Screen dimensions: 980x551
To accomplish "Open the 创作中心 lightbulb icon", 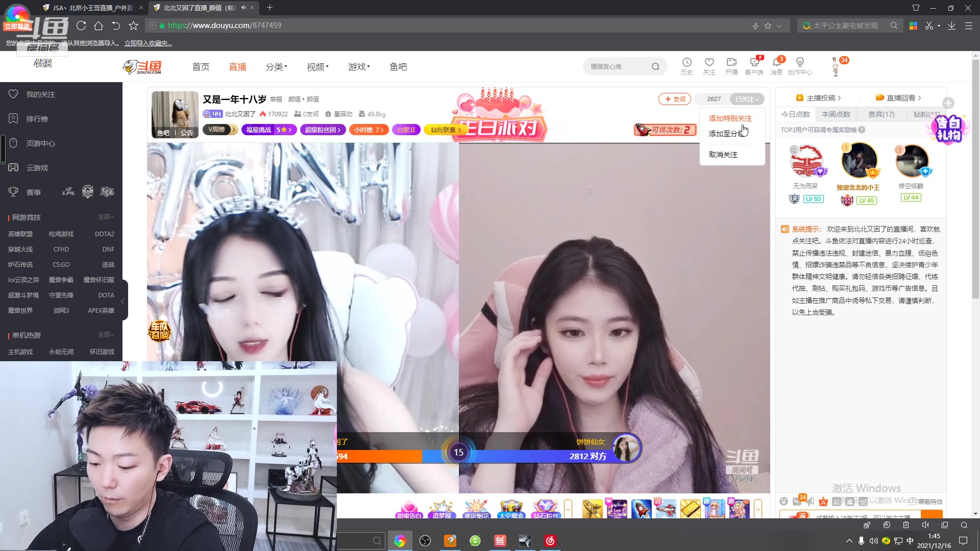I will (800, 66).
